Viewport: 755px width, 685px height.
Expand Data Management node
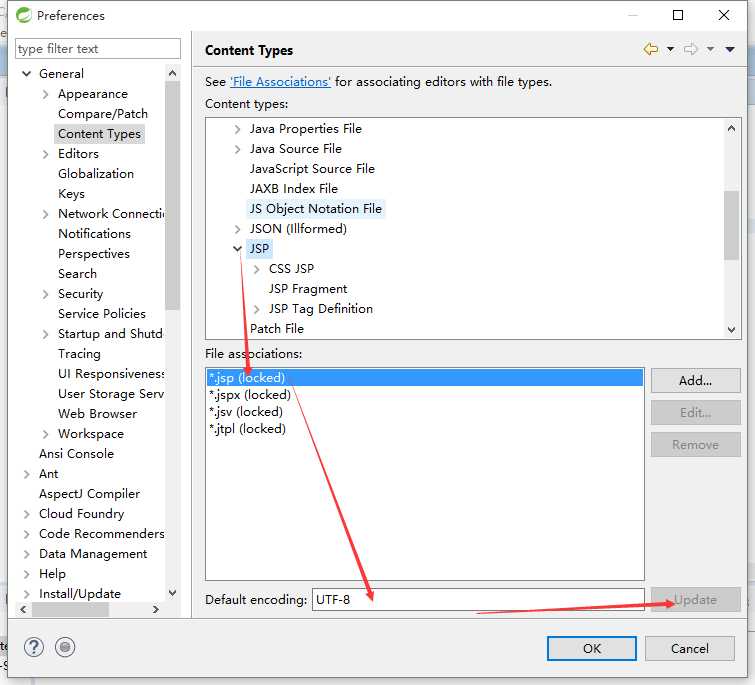tap(27, 554)
